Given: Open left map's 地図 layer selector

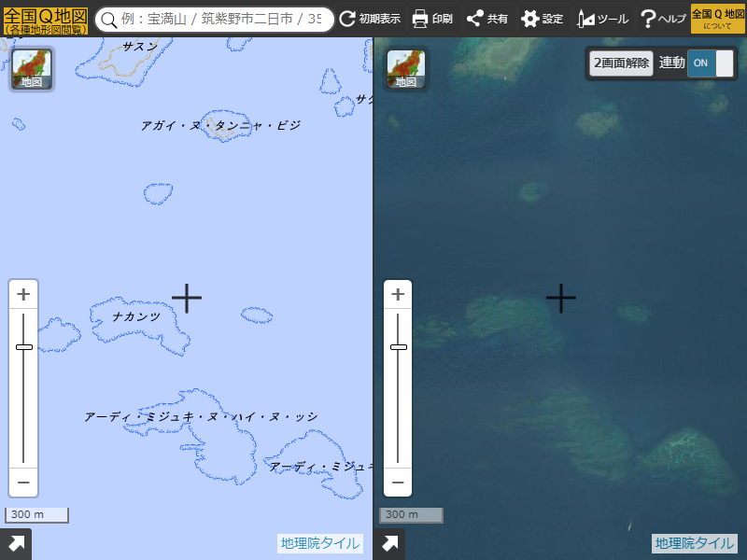Looking at the screenshot, I should [32, 69].
